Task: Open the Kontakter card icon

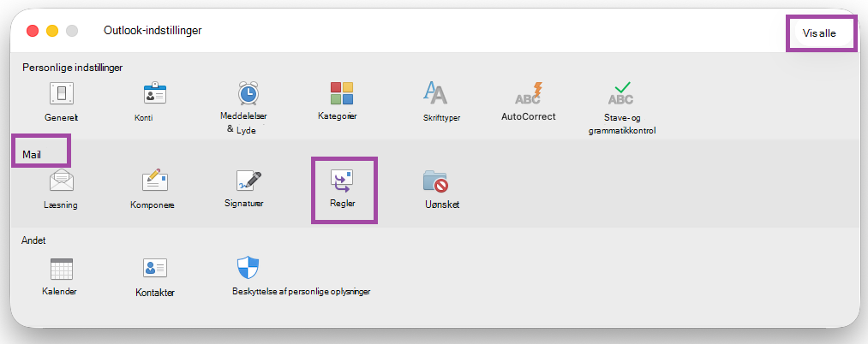Action: (x=155, y=268)
